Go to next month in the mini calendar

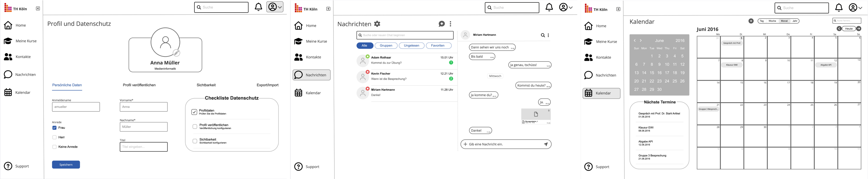(641, 41)
